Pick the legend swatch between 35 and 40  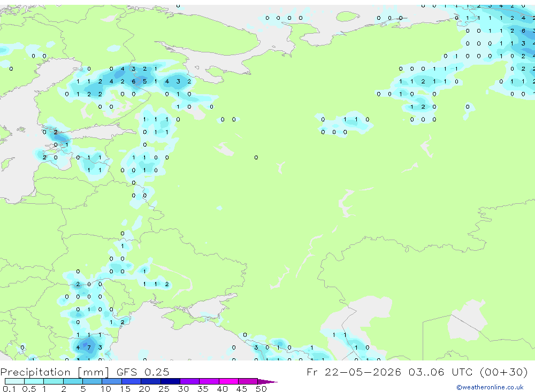coord(209,381)
